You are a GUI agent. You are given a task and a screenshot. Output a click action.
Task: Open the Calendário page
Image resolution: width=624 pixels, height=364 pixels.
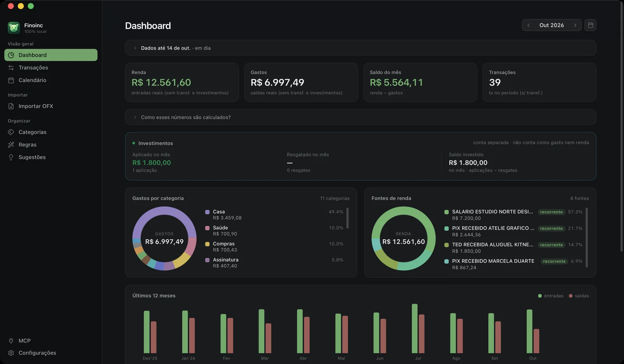tap(51, 80)
